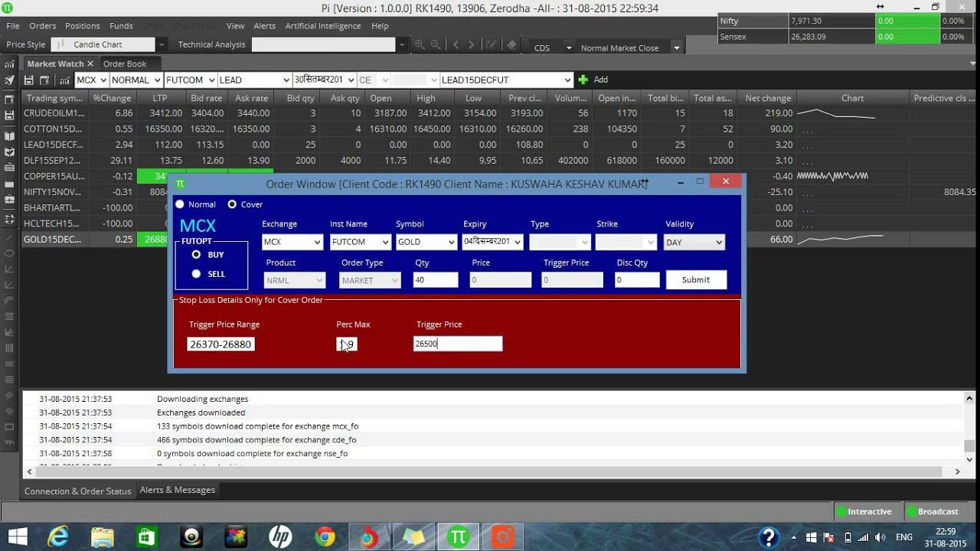The height and width of the screenshot is (551, 980).
Task: Open the File menu
Action: click(13, 26)
